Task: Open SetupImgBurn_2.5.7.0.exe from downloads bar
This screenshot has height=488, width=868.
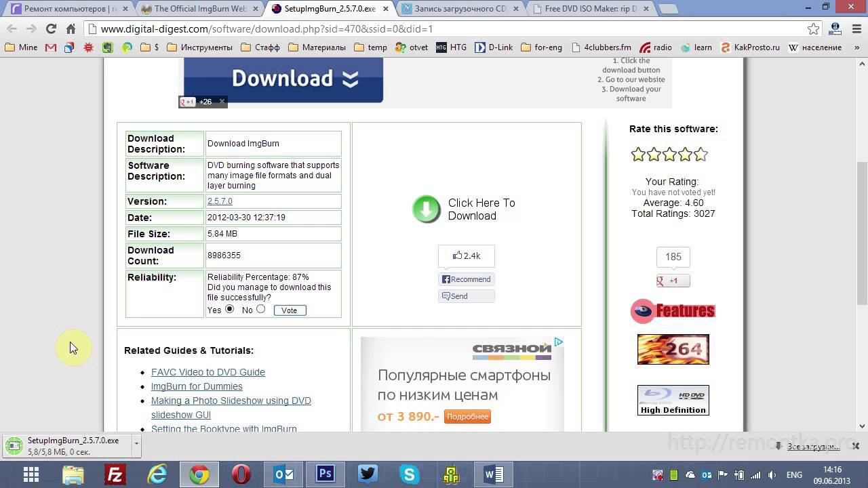Action: tap(68, 445)
